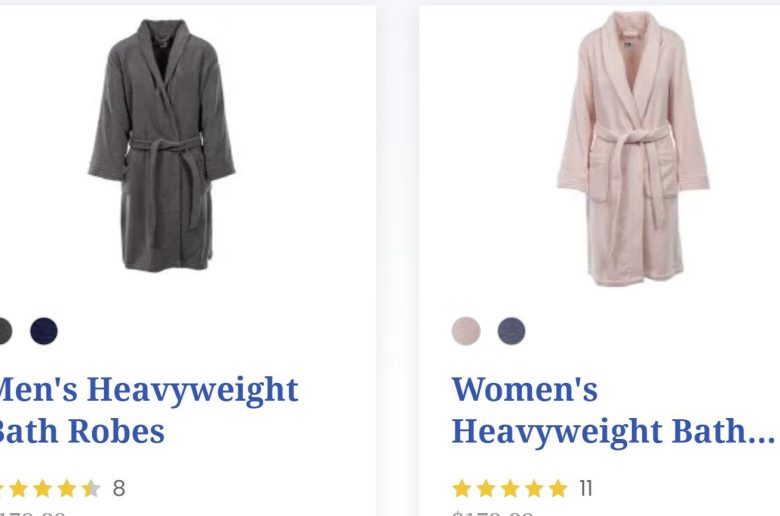Open Women's Heavyweight Bath product title link
Viewport: 780px width, 516px height.
(x=613, y=410)
